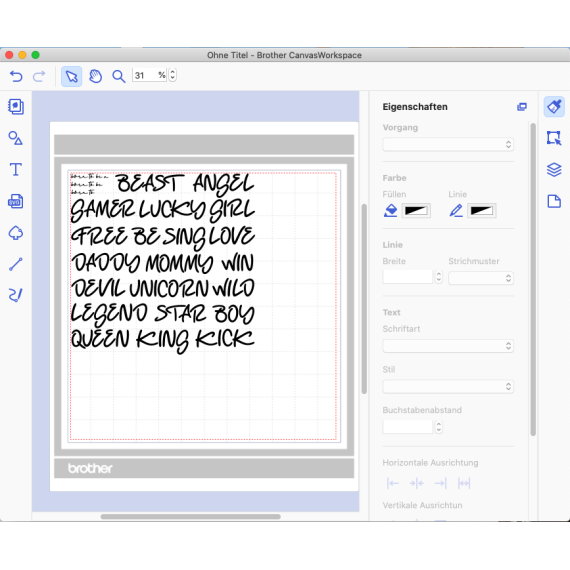This screenshot has width=570, height=570.
Task: Open the shapes tool in sidebar
Action: point(16,138)
